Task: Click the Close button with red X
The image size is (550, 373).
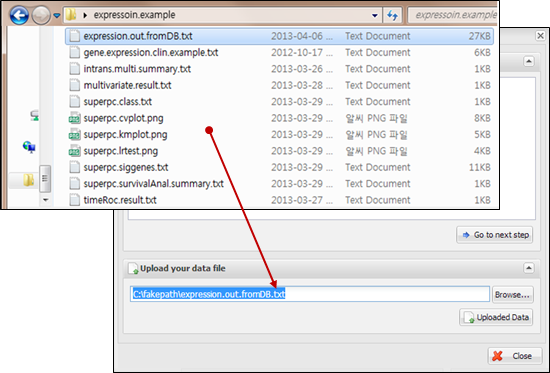Action: coord(515,356)
